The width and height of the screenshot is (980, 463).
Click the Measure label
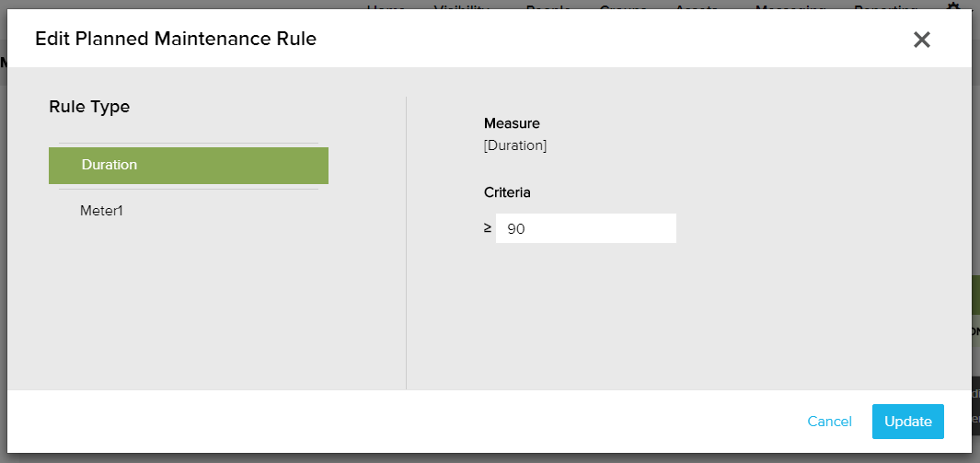pos(512,123)
